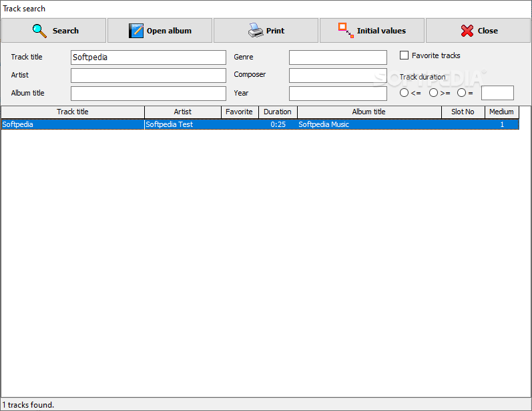Click the medium value 1 cell
This screenshot has height=411, width=532.
[x=502, y=124]
